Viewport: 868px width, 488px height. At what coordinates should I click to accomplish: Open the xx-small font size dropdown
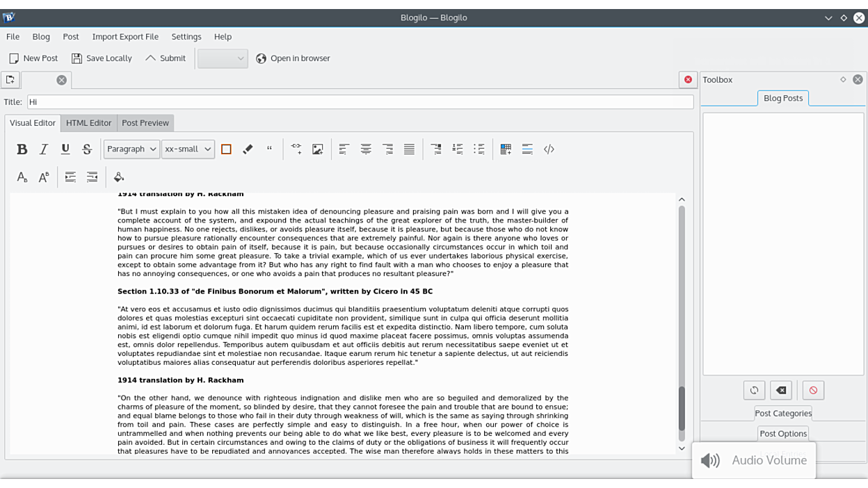(x=188, y=149)
